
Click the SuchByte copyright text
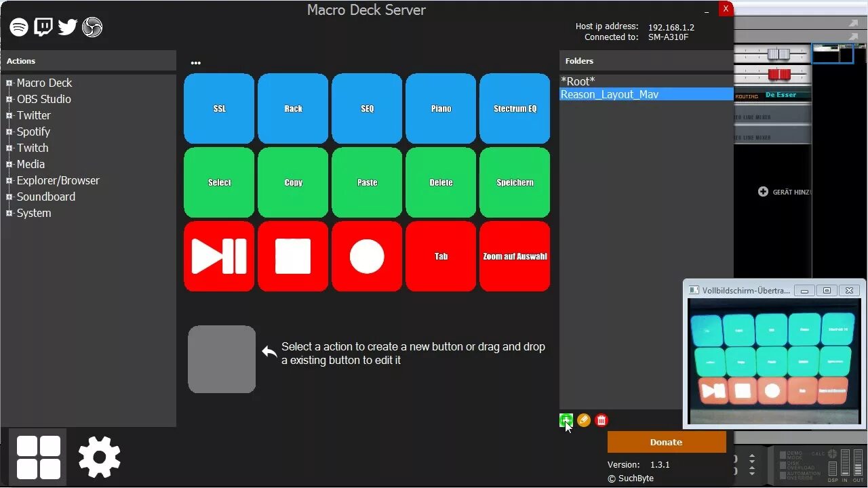631,479
